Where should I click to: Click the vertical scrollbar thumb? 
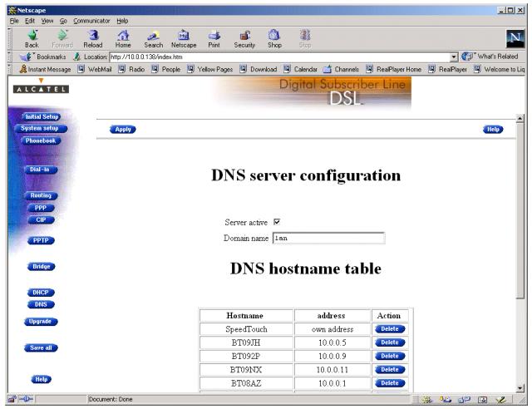(x=520, y=211)
